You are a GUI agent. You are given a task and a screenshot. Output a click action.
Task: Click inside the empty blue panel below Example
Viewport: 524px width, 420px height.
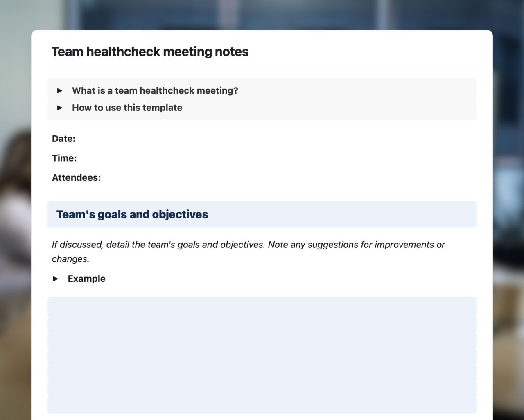point(262,356)
